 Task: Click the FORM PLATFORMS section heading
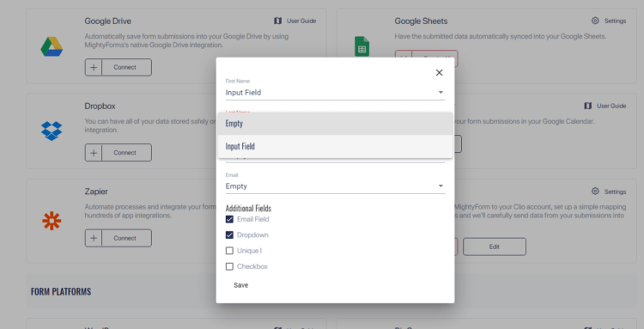[x=61, y=291]
